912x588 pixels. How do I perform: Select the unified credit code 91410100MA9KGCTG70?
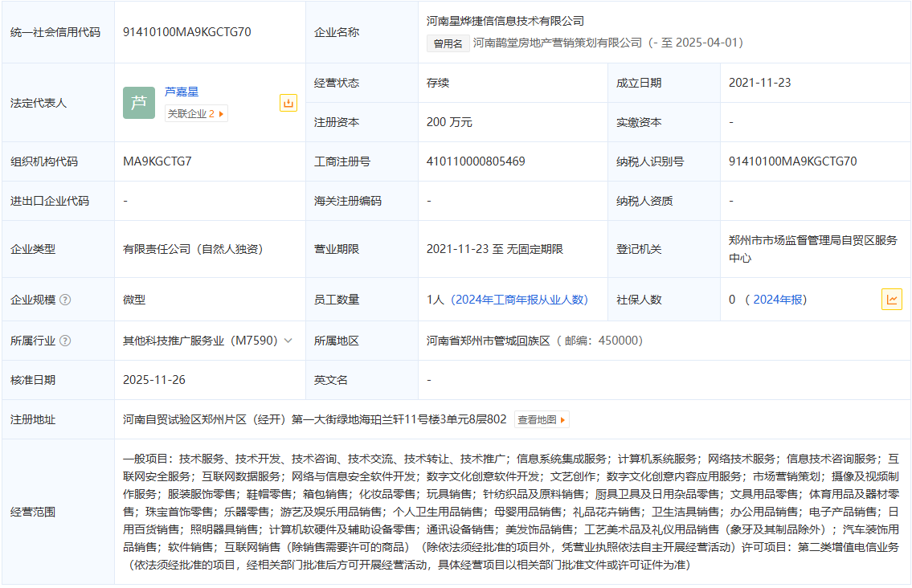187,32
